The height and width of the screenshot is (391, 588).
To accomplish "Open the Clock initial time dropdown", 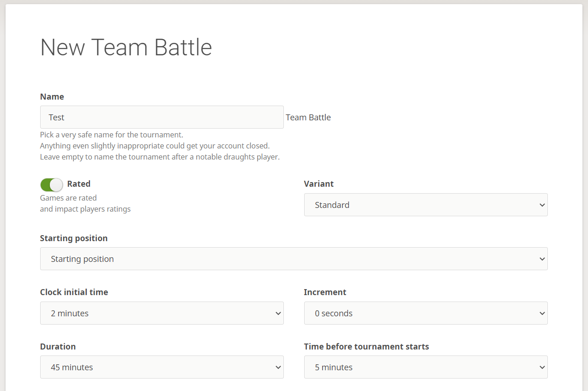I will (x=162, y=313).
